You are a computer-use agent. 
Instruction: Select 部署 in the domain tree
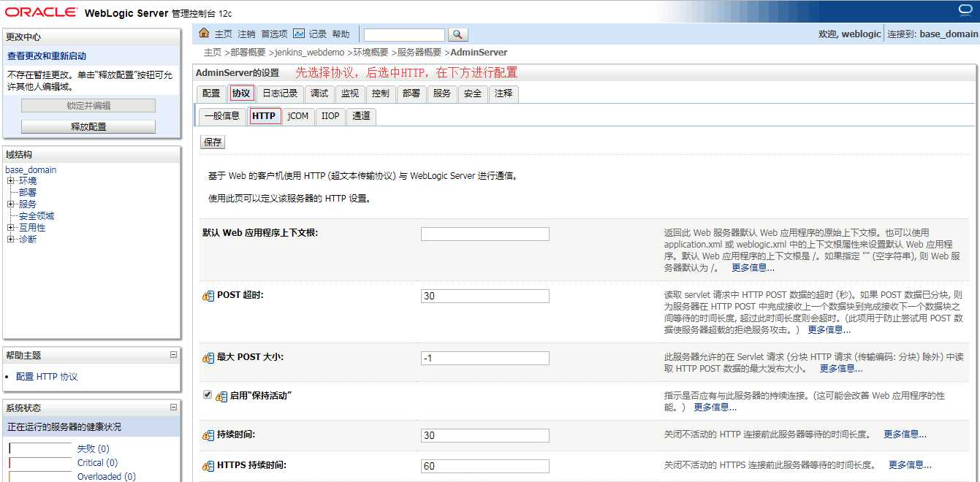28,193
